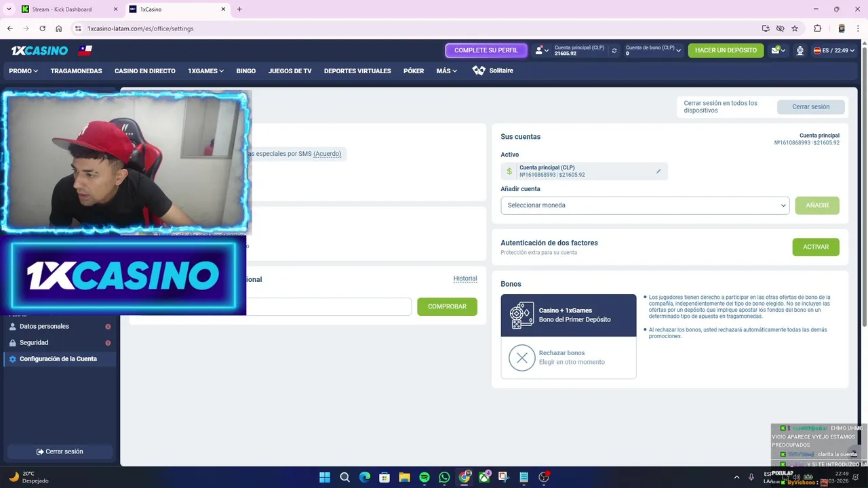Go to the PÓKER section
This screenshot has width=868, height=488.
[414, 70]
